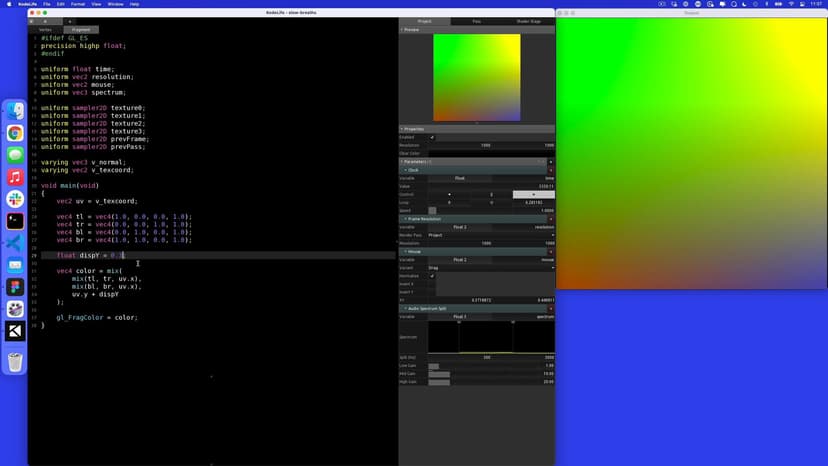
Task: Open Visual Studio Code from dock
Action: pos(15,243)
